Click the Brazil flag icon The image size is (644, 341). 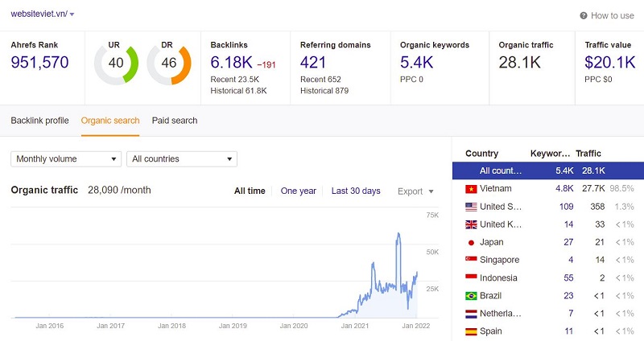[471, 296]
